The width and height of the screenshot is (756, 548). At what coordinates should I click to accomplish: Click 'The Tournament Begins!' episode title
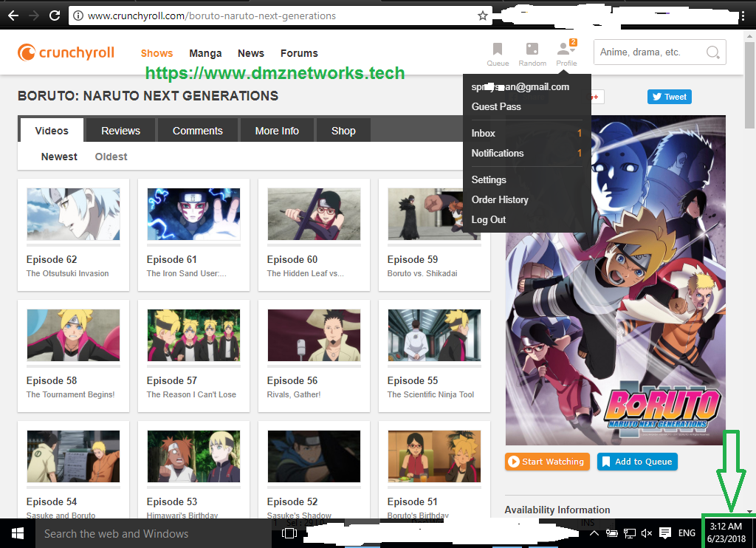click(x=70, y=394)
